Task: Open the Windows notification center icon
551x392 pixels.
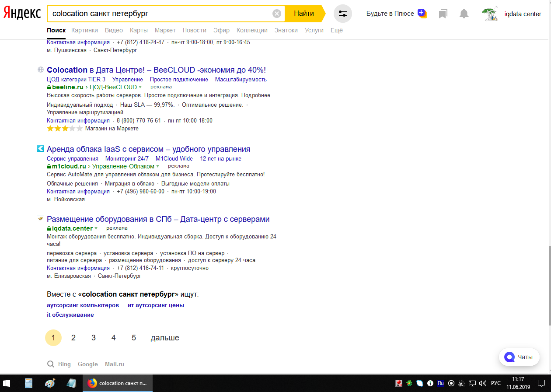Action: pos(541,383)
